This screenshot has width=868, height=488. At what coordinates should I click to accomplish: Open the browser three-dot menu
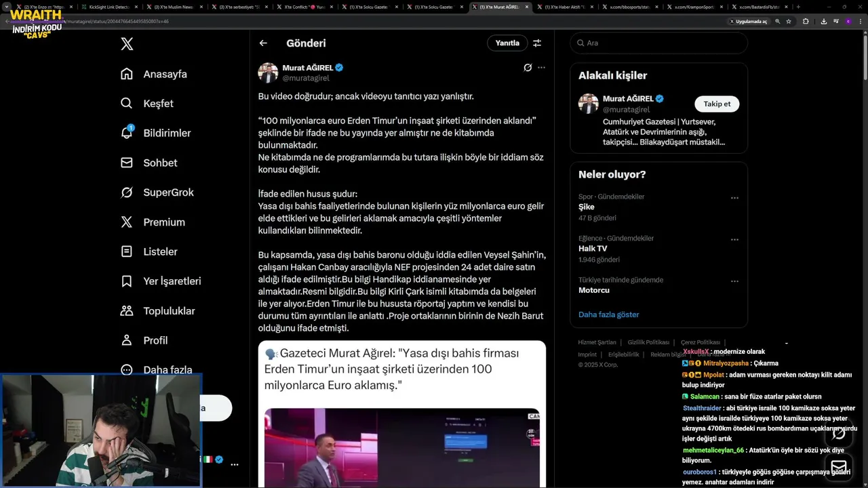pos(860,21)
